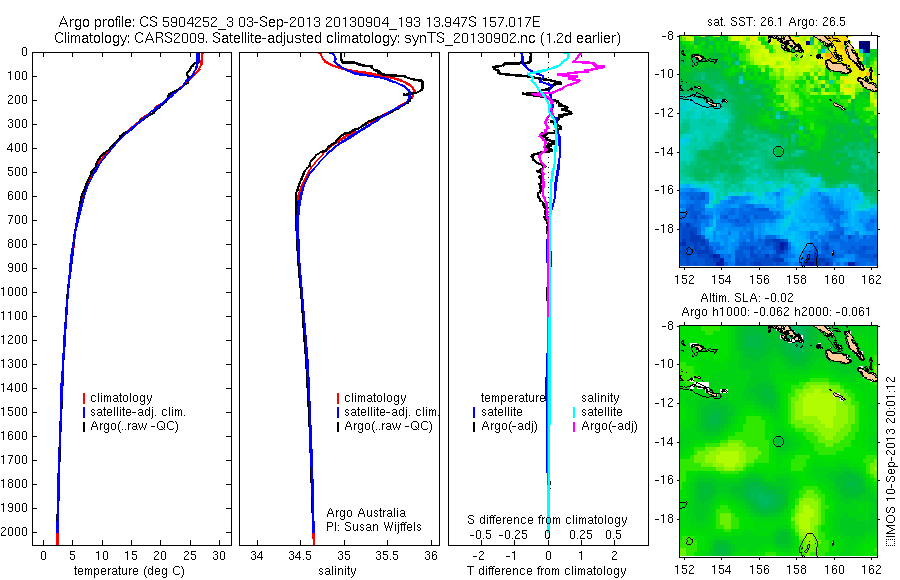Click the cyan satellite salinity legend marker
900x580 pixels.
574,412
